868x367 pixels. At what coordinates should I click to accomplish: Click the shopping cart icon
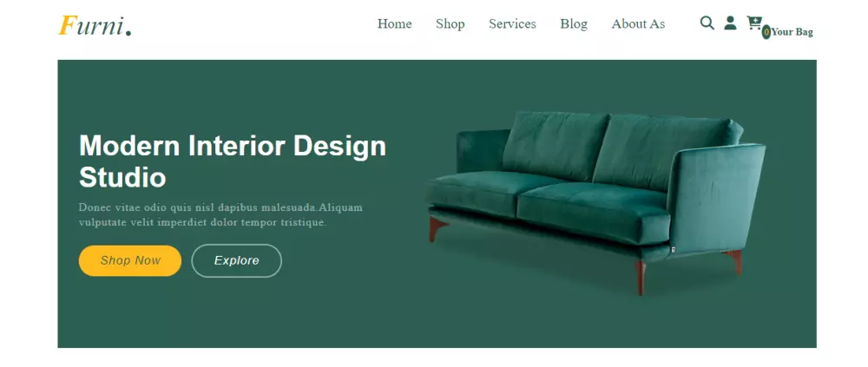click(754, 23)
